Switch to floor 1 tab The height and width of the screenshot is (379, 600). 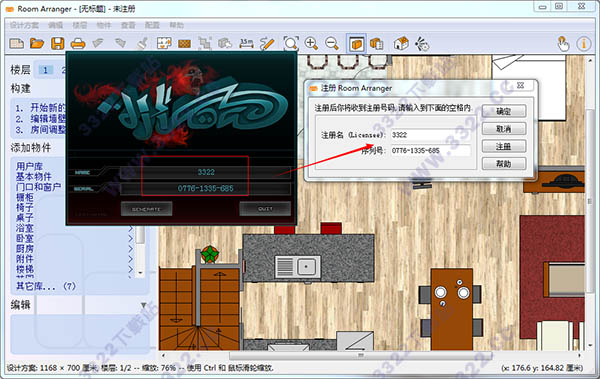point(45,70)
